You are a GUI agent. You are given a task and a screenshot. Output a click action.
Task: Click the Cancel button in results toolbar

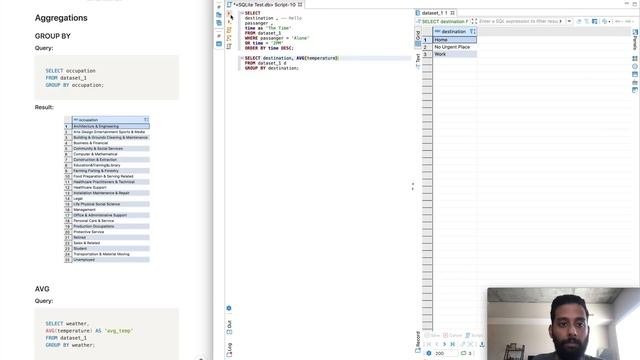pyautogui.click(x=453, y=336)
